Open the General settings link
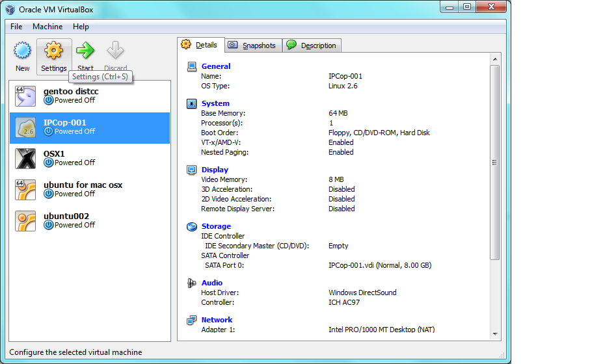Screen dimensions: 590x364 (215, 66)
